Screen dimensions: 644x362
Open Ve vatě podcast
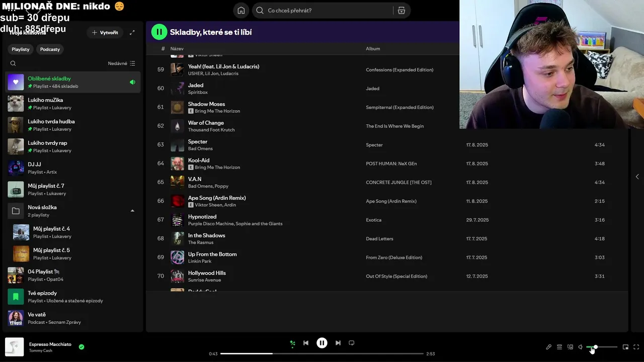pos(73,318)
